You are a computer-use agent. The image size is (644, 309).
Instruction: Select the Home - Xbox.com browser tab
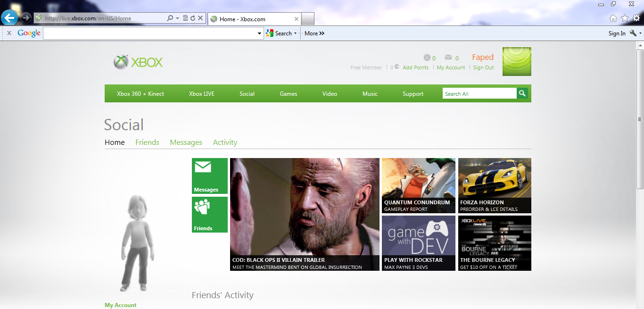click(x=254, y=19)
